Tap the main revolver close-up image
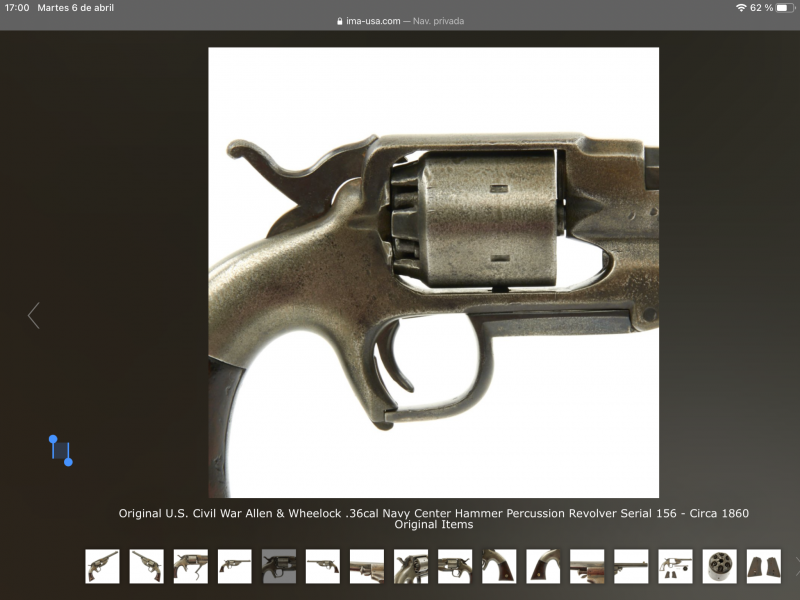 coord(433,272)
